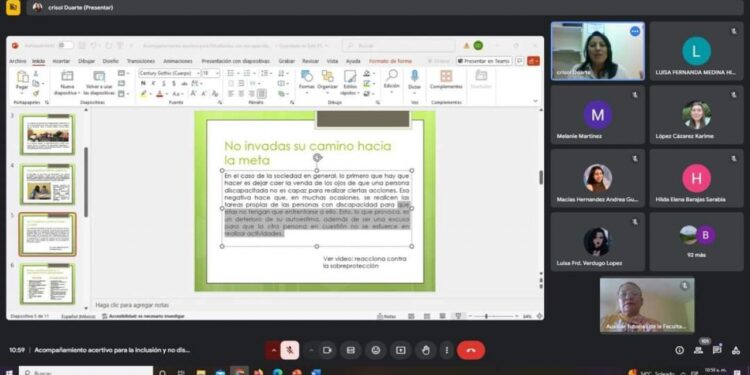Click the '92 más' participants tile
The height and width of the screenshot is (375, 750).
coord(696,242)
